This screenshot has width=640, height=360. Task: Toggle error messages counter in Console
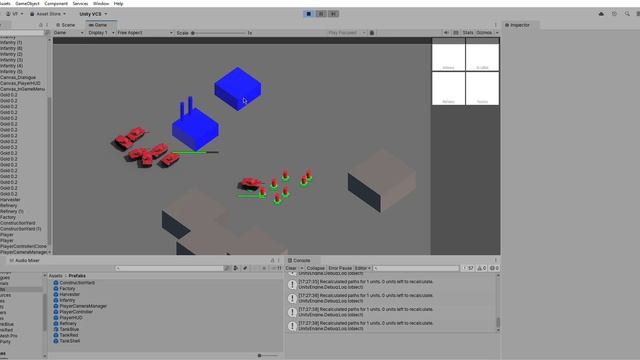click(x=494, y=268)
